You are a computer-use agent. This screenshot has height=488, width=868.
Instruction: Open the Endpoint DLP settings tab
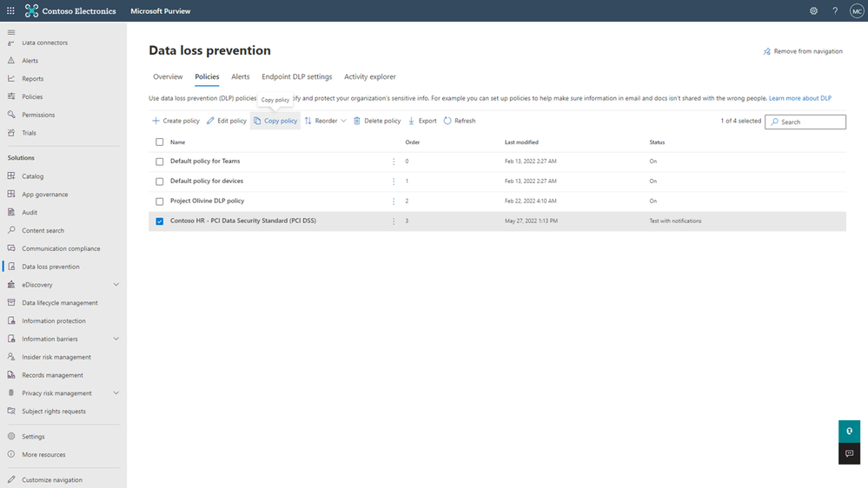296,77
